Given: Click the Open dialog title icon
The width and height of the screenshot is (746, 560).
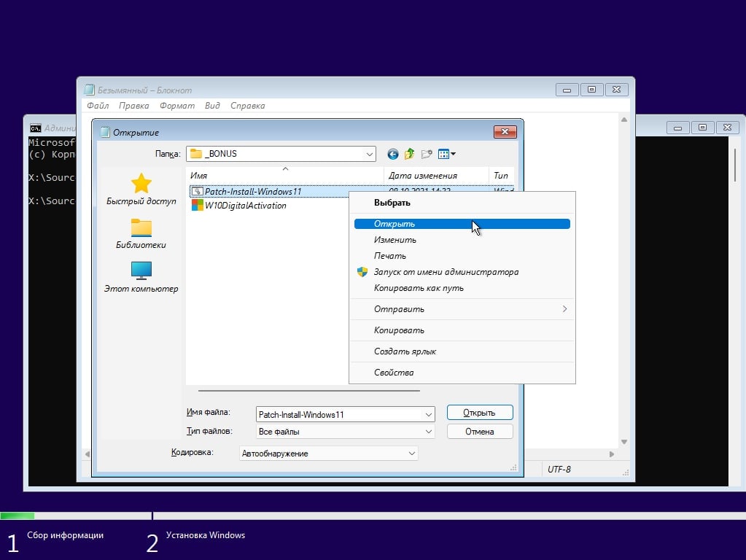Looking at the screenshot, I should [105, 132].
